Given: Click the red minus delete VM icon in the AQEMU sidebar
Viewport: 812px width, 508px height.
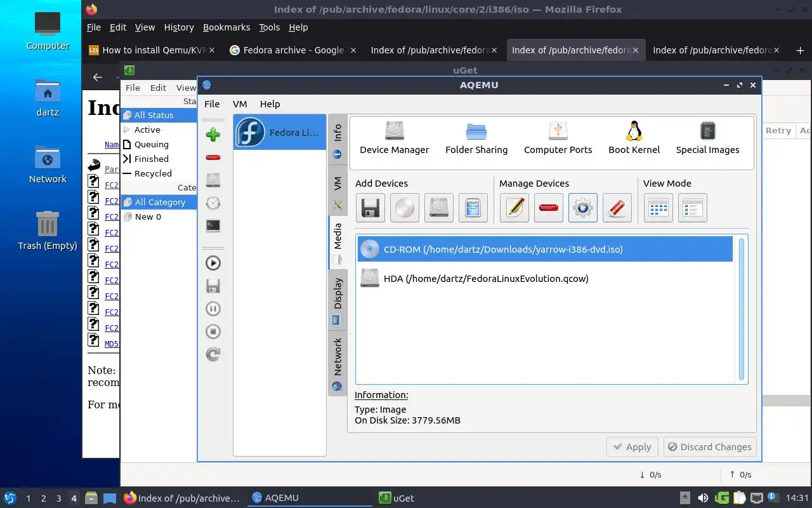Looking at the screenshot, I should tap(213, 157).
